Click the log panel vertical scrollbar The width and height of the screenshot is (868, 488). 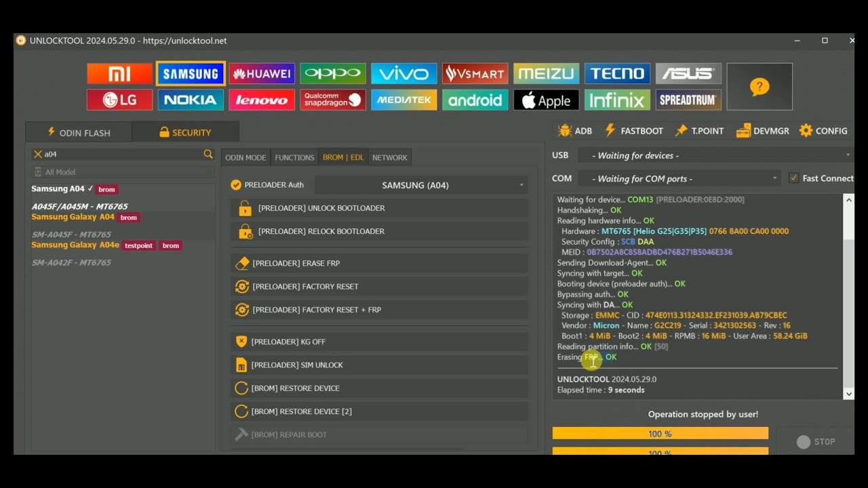click(848, 296)
